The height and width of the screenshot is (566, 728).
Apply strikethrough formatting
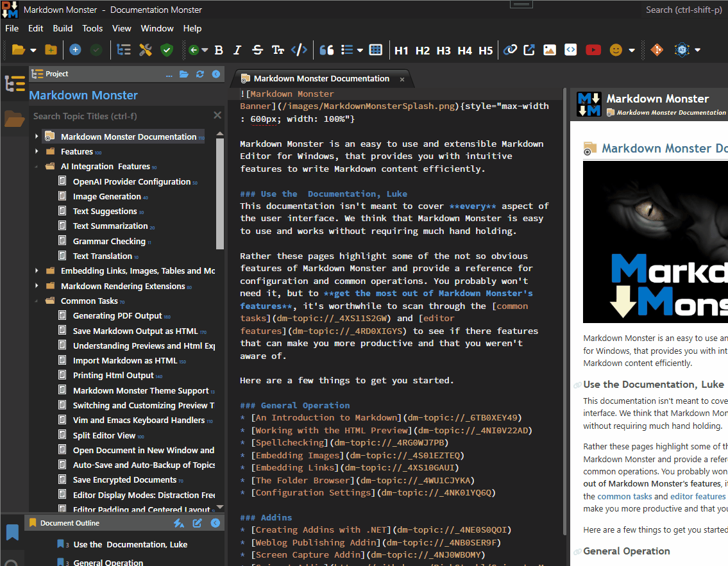pyautogui.click(x=257, y=50)
